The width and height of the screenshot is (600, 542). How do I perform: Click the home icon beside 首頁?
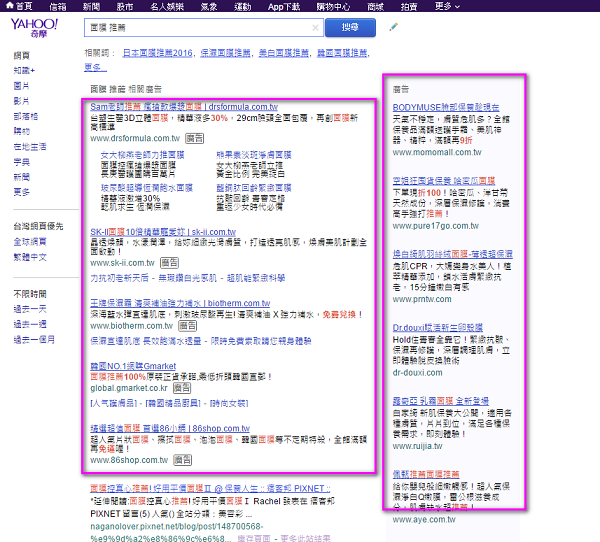[x=10, y=6]
